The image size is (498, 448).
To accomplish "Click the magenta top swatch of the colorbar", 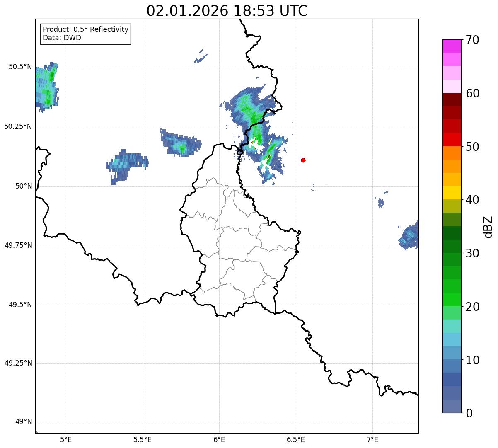I will (x=452, y=46).
